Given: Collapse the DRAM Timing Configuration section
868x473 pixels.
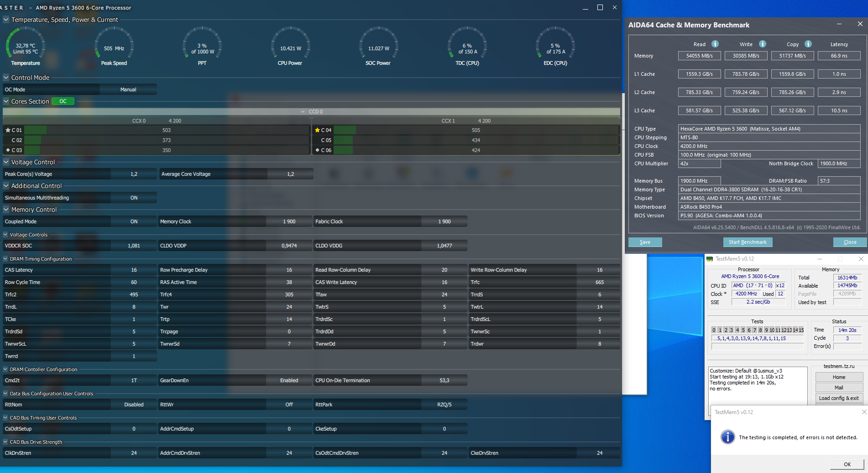Looking at the screenshot, I should coord(5,259).
